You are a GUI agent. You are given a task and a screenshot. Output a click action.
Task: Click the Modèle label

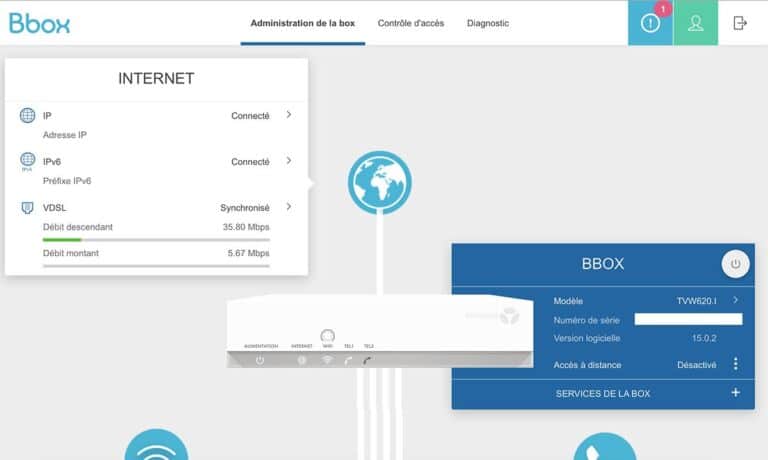tap(568, 301)
